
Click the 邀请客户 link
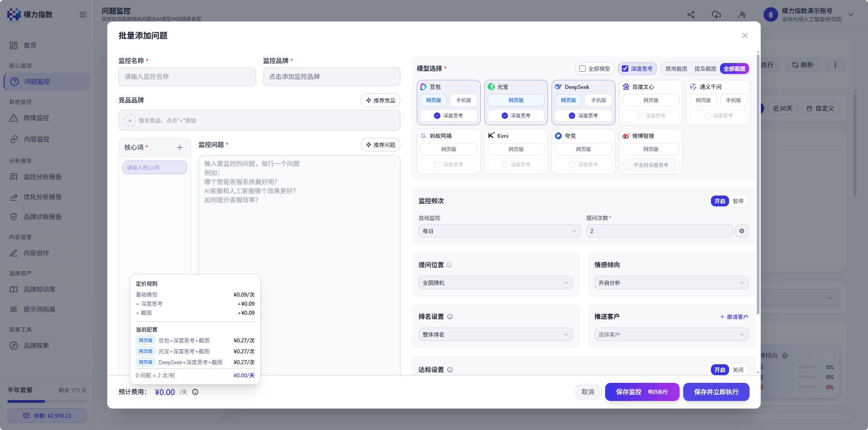[734, 317]
